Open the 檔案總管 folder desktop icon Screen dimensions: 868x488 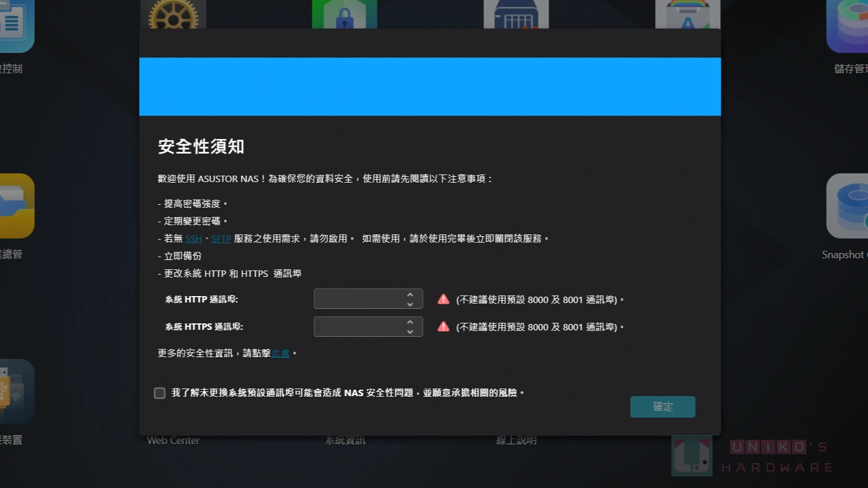coord(17,206)
